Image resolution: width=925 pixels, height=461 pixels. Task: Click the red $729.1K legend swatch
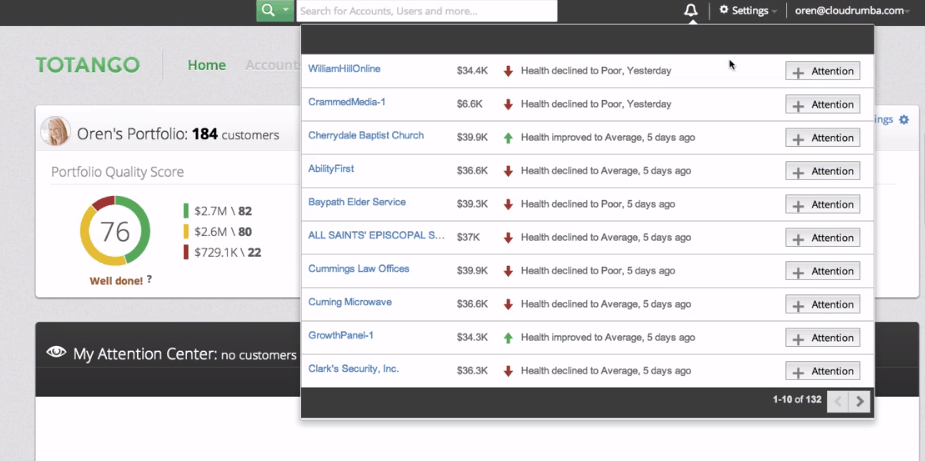[186, 253]
